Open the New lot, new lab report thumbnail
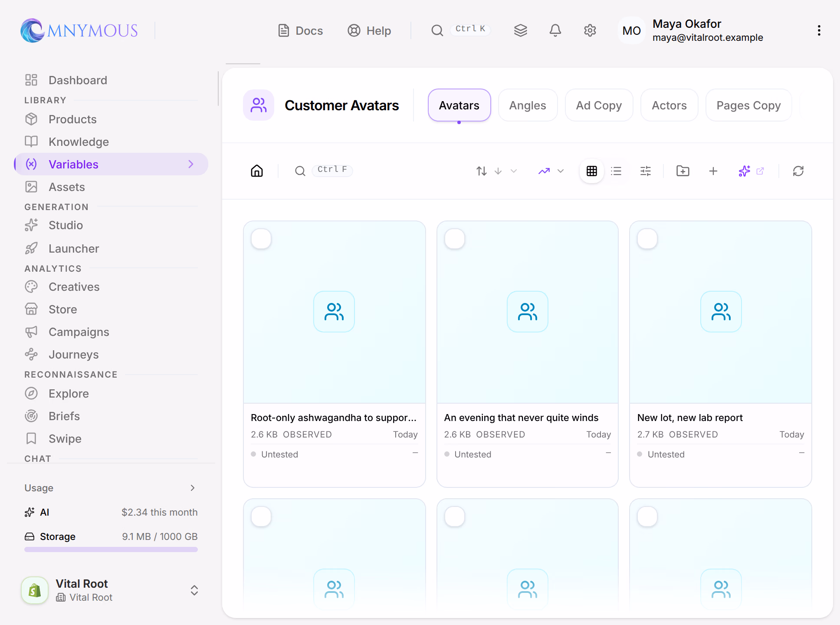This screenshot has width=840, height=625. click(x=721, y=312)
